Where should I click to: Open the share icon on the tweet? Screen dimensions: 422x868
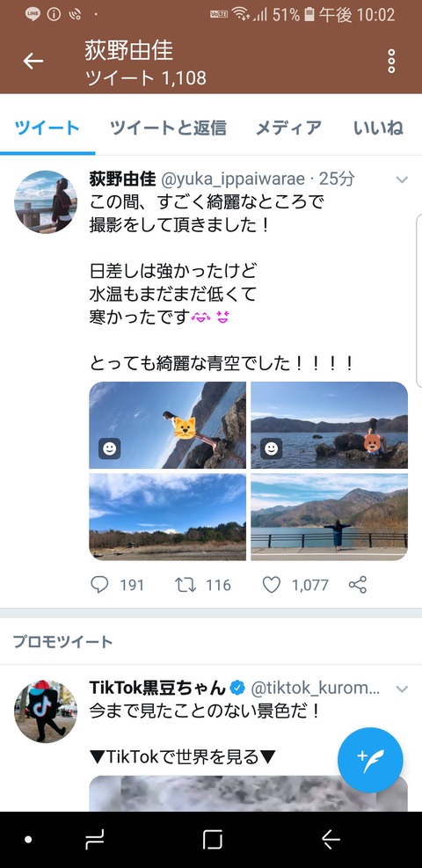click(358, 585)
